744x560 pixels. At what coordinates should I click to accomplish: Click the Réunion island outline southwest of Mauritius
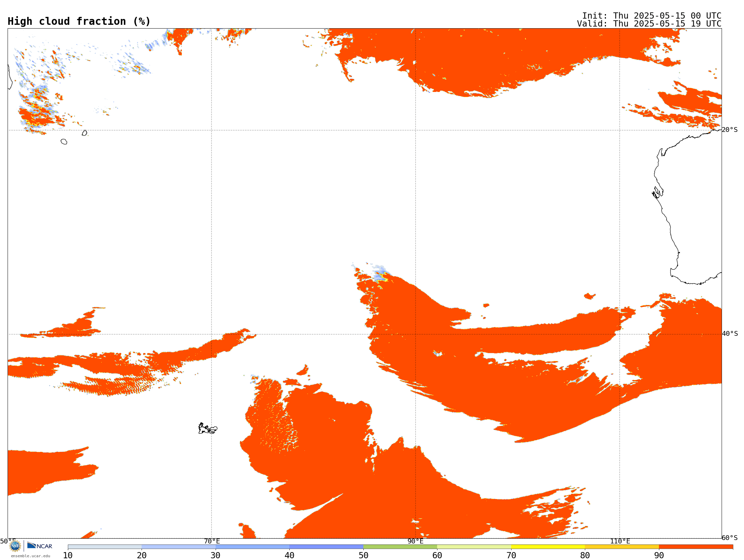pyautogui.click(x=64, y=142)
